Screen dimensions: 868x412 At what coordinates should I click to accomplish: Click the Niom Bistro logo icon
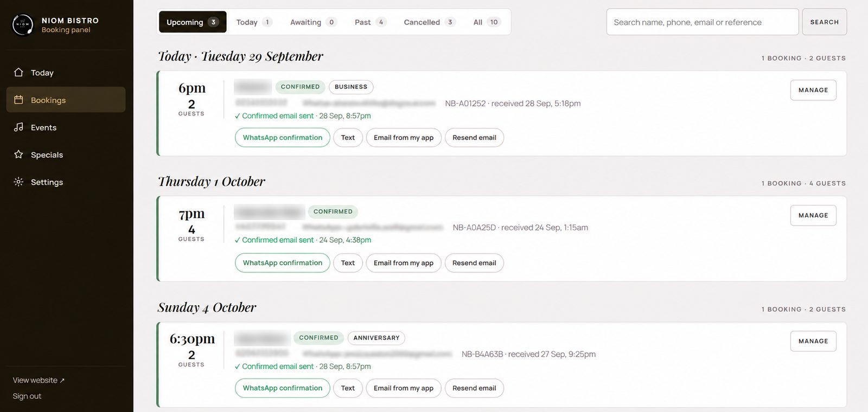[x=23, y=24]
